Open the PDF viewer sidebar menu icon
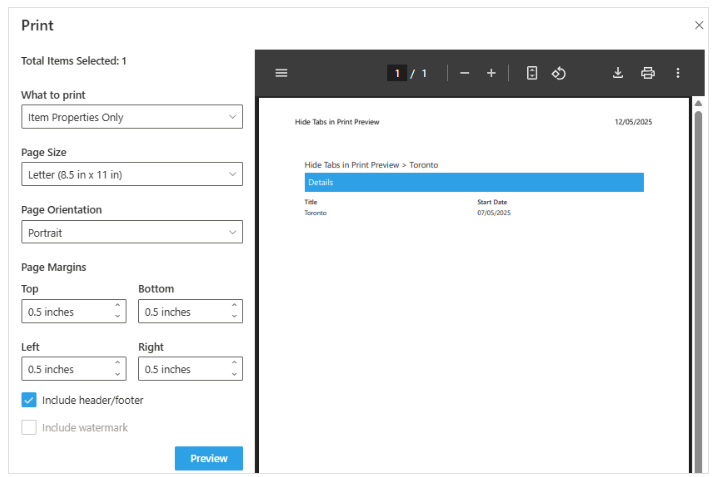The width and height of the screenshot is (721, 477). (281, 73)
